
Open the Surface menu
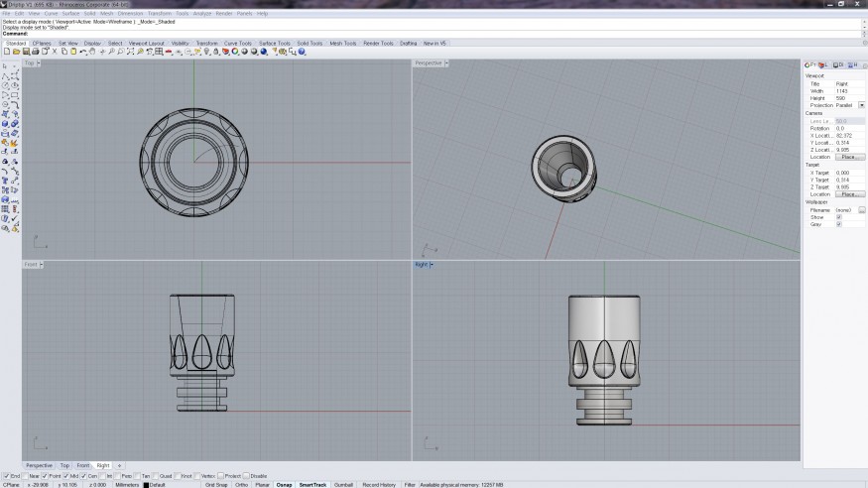(70, 13)
